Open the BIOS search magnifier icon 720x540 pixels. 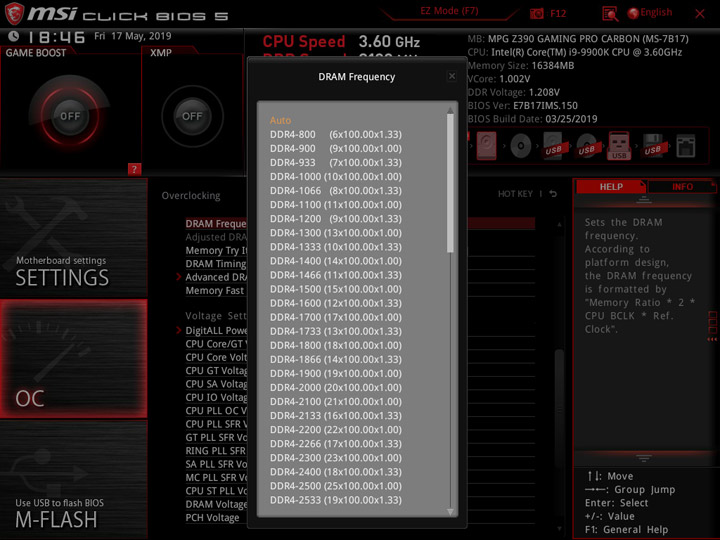pyautogui.click(x=610, y=14)
